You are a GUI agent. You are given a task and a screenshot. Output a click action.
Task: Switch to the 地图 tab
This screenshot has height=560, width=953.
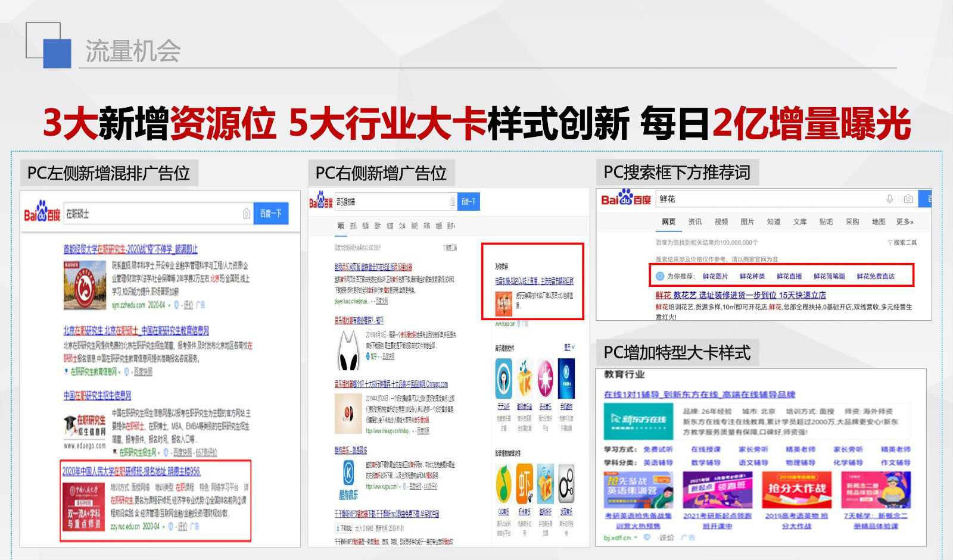[x=879, y=221]
